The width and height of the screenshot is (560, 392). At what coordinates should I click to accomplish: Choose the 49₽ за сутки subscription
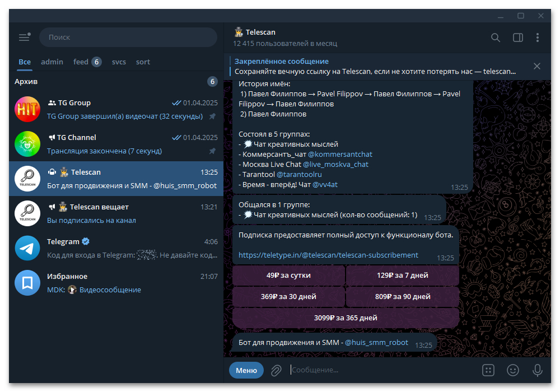pos(288,276)
